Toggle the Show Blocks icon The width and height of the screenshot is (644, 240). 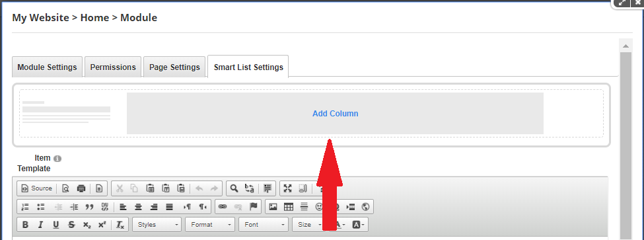[x=303, y=188]
